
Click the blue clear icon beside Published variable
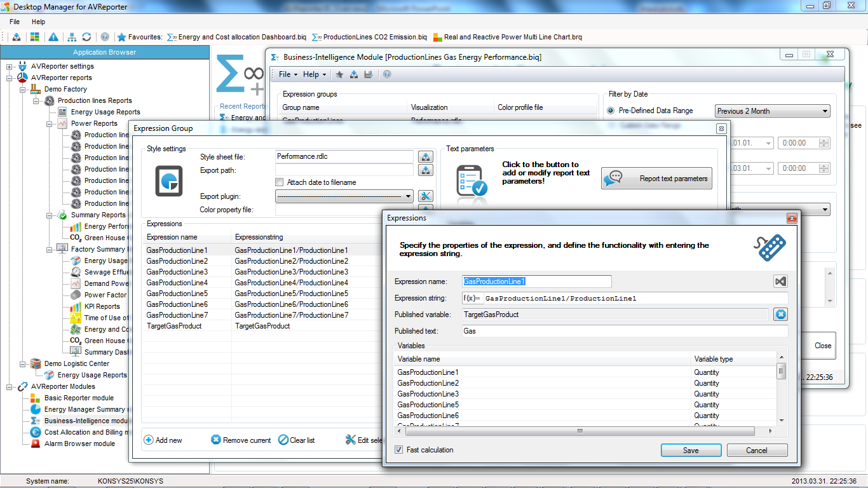[x=780, y=314]
